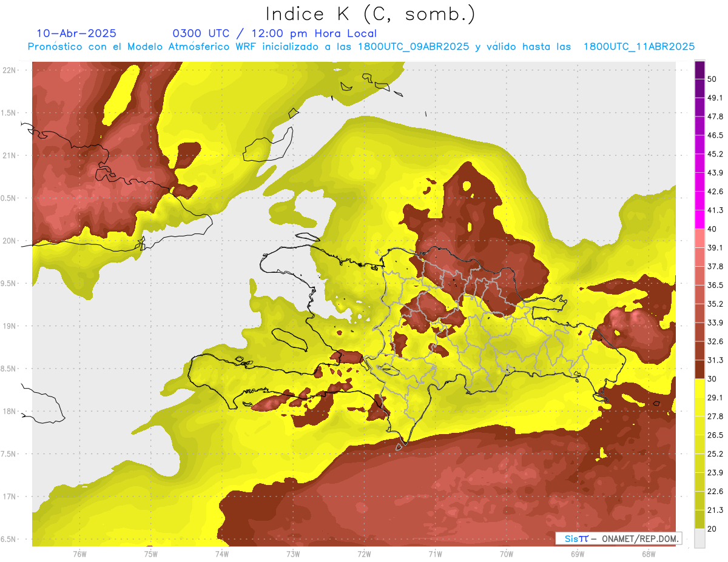Screen dimensions: 728x562
Task: Click the "19N" latitude label
Action: click(x=9, y=326)
